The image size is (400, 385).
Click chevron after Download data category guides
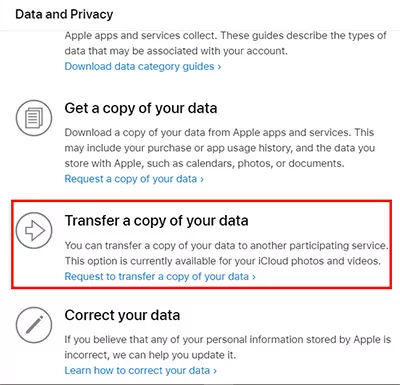coord(219,67)
